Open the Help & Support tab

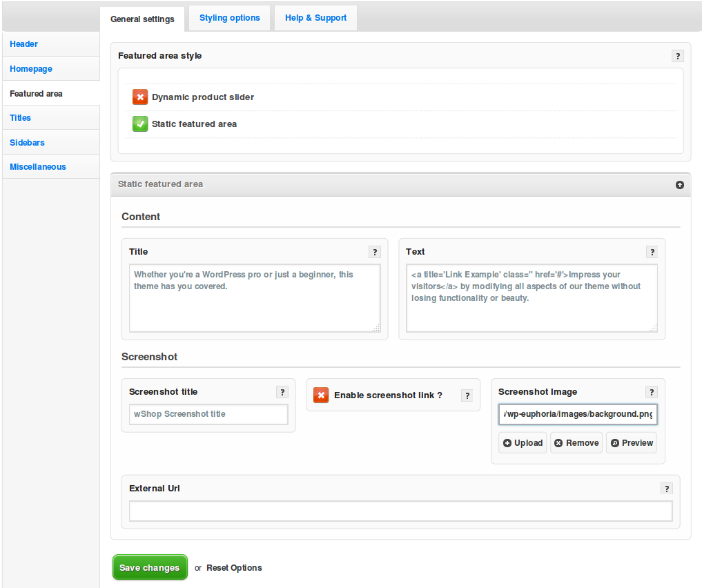[x=315, y=18]
